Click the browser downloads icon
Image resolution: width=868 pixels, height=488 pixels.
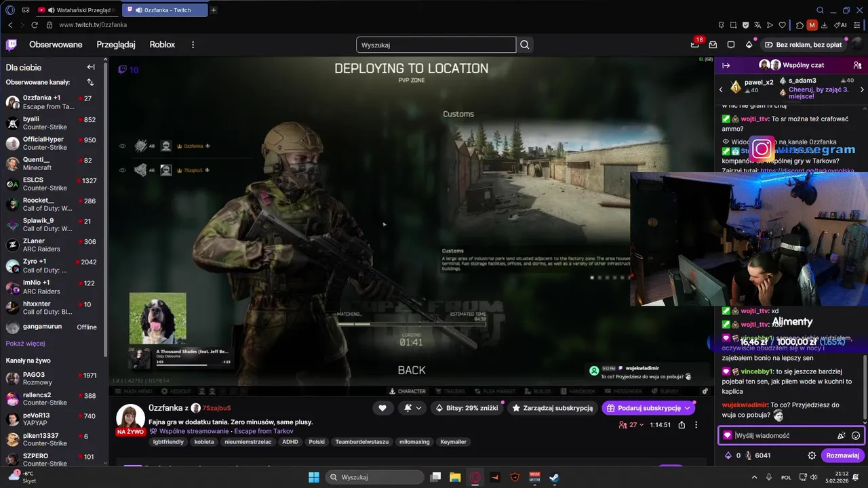pos(824,25)
